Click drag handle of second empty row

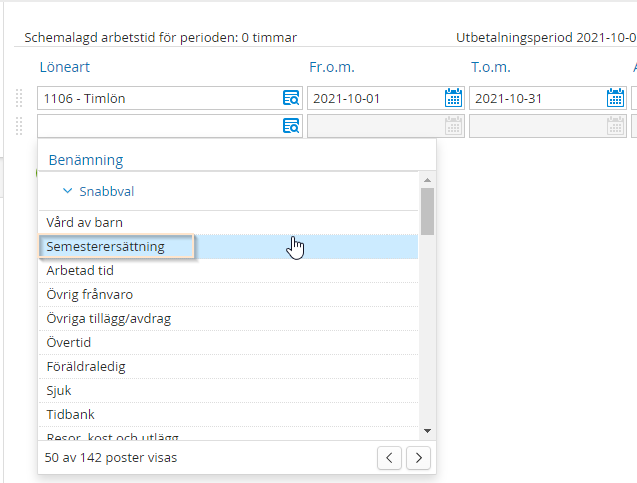tap(19, 126)
